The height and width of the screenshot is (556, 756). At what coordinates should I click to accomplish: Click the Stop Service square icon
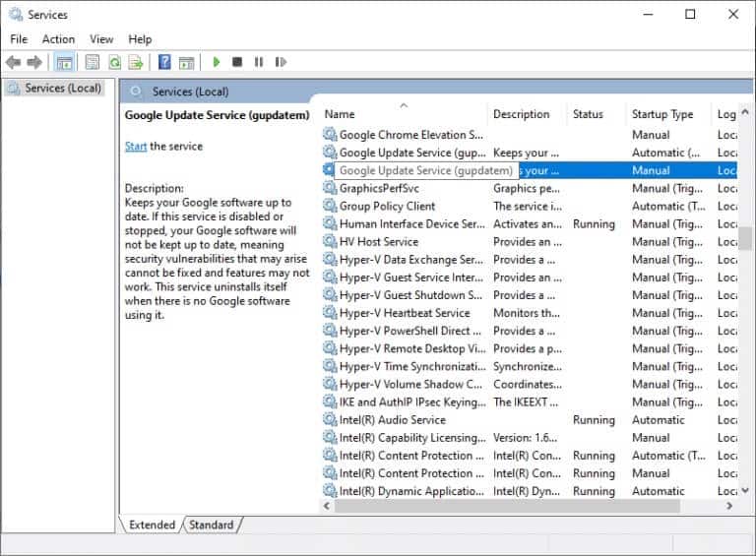point(237,62)
